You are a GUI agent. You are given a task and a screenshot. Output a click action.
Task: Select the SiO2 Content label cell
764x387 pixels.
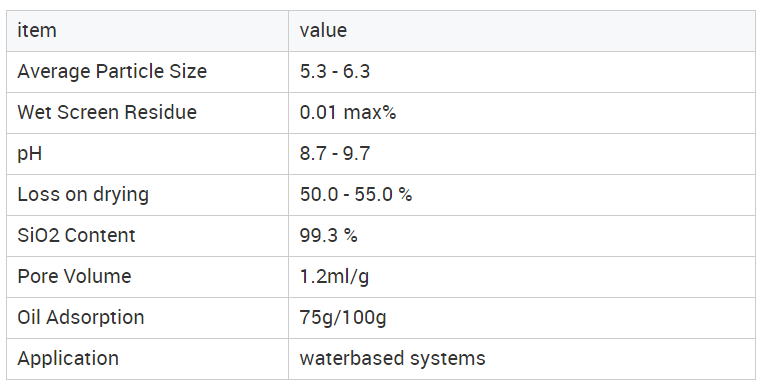[x=147, y=236]
